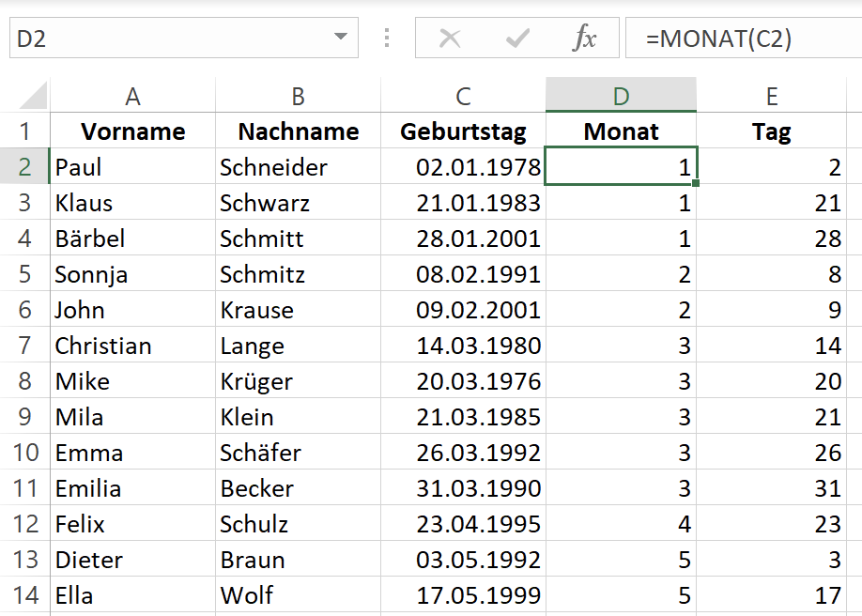862x616 pixels.
Task: Select column A header
Action: click(133, 96)
